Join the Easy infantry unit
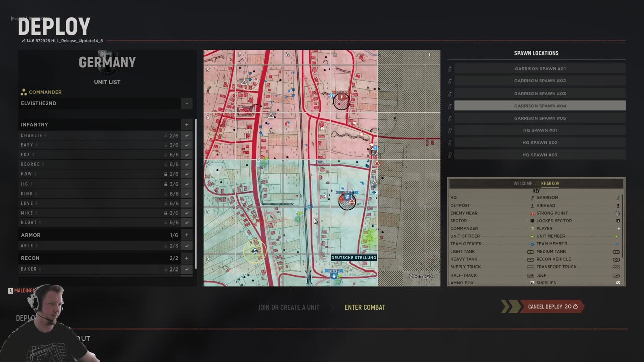 pyautogui.click(x=187, y=145)
